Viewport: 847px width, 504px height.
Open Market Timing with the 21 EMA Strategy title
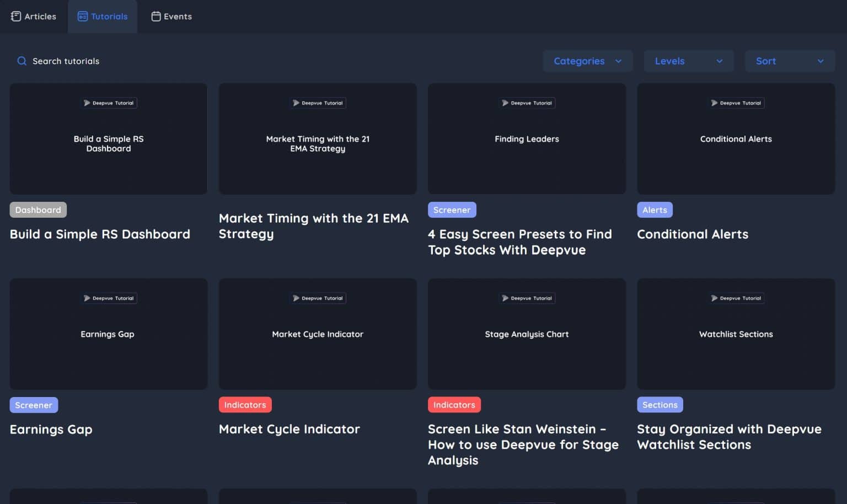point(314,226)
